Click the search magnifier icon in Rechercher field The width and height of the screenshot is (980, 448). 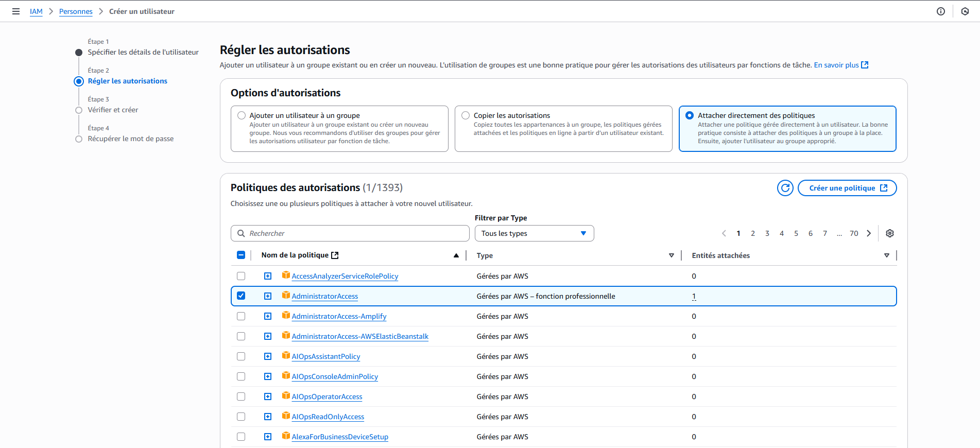click(x=241, y=233)
